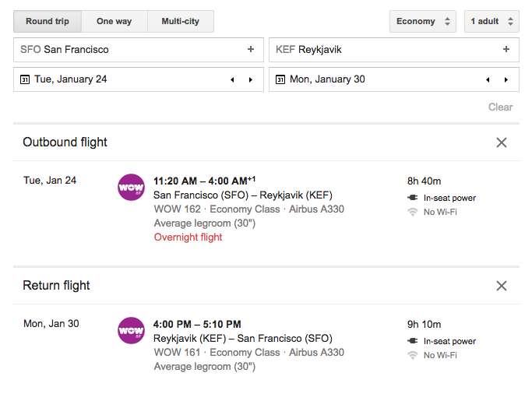
Task: Go to previous day for return date
Action: [488, 79]
